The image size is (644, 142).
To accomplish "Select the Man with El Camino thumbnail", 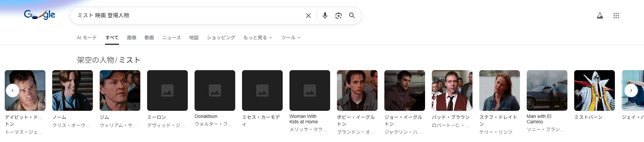I will click(x=547, y=90).
